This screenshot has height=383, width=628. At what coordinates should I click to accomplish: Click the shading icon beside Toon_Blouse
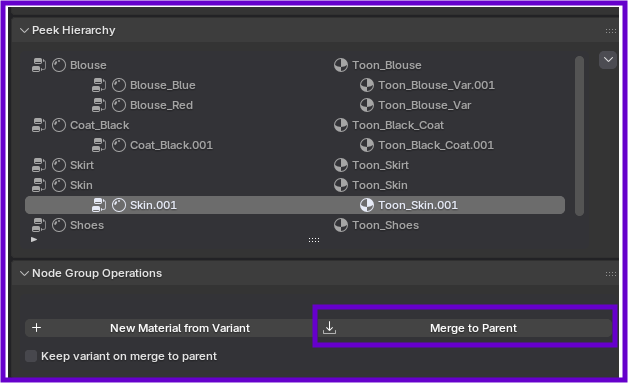point(341,65)
